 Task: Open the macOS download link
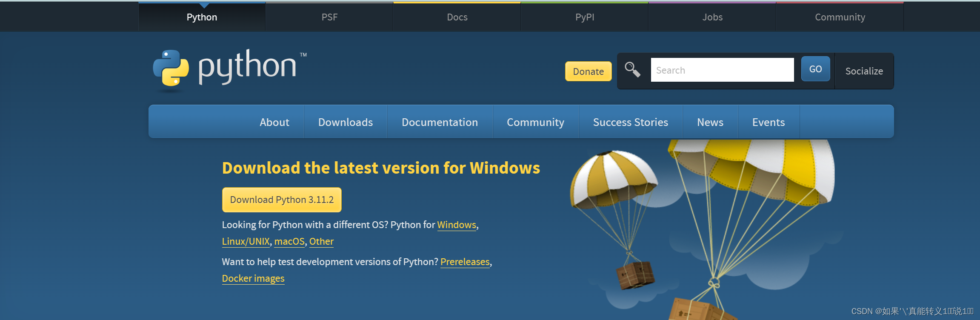[289, 241]
